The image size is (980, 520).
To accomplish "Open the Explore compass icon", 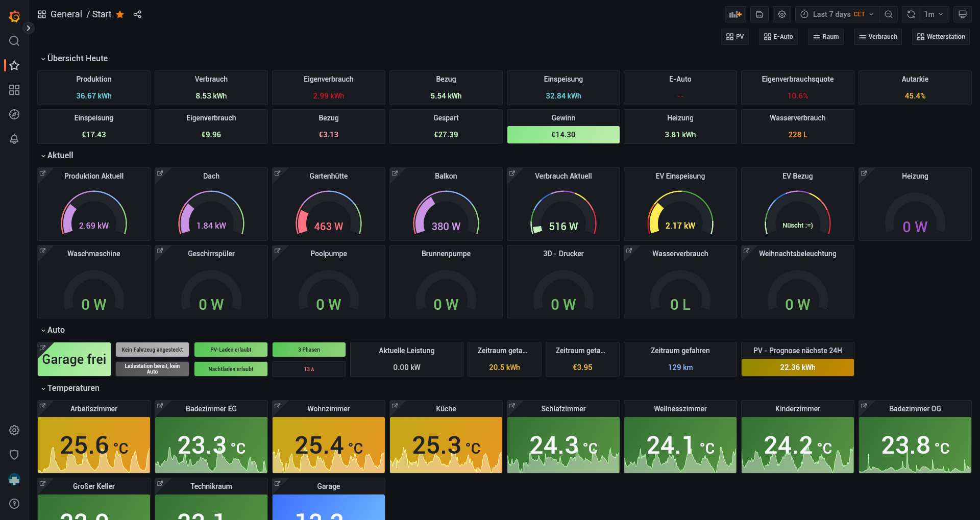I will pyautogui.click(x=14, y=114).
